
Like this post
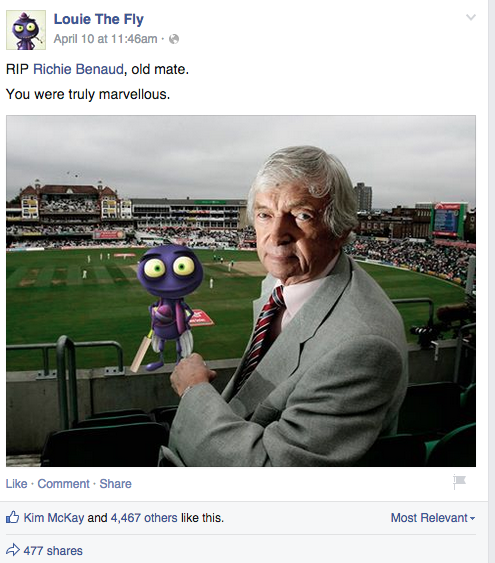click(x=17, y=484)
